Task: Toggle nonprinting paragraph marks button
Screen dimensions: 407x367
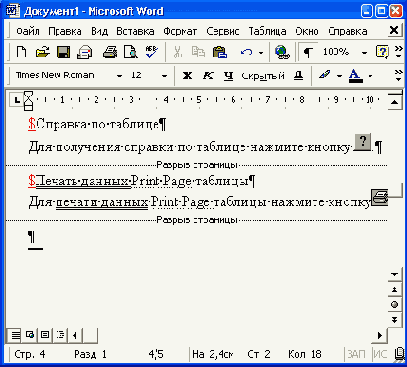Action: 308,52
